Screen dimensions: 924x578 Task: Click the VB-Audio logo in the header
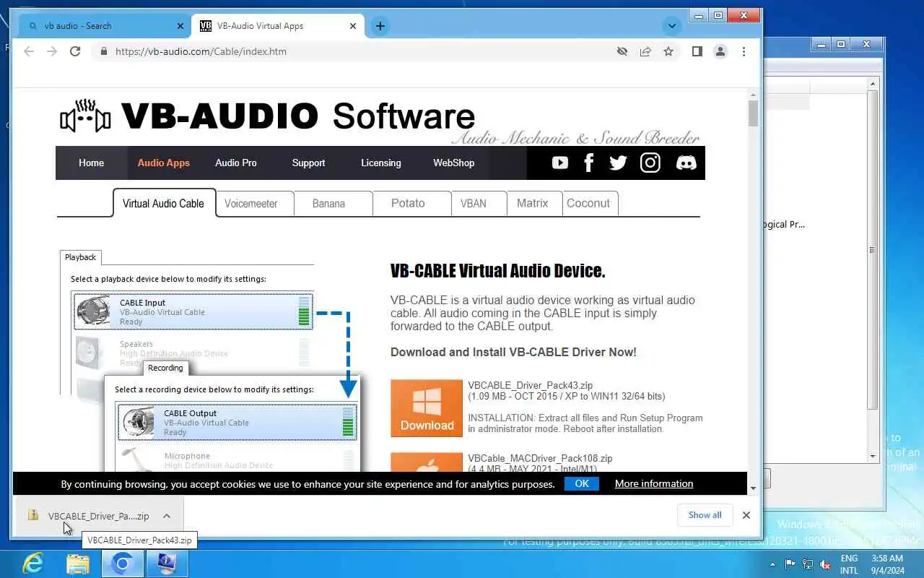pyautogui.click(x=85, y=116)
